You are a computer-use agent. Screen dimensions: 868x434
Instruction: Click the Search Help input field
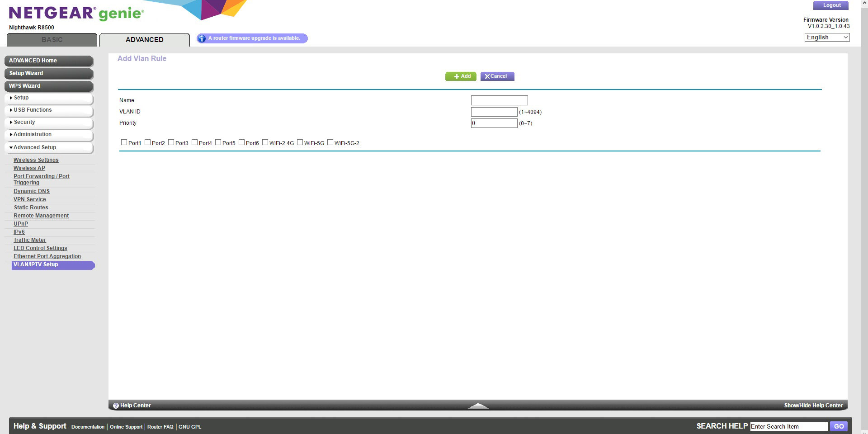pos(789,426)
